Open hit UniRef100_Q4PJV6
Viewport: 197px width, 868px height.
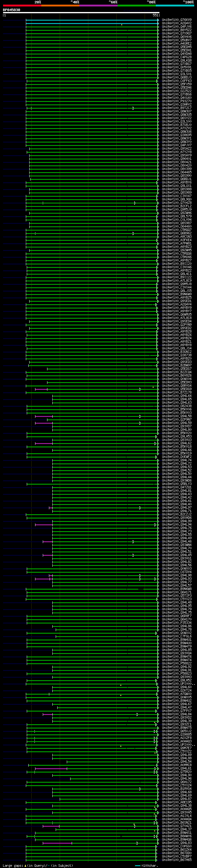click(x=177, y=26)
